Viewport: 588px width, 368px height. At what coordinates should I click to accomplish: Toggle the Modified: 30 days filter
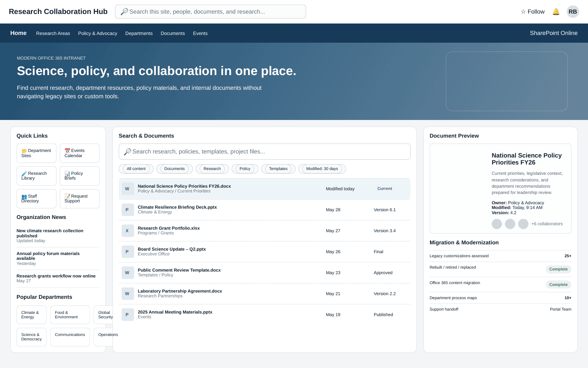(322, 169)
